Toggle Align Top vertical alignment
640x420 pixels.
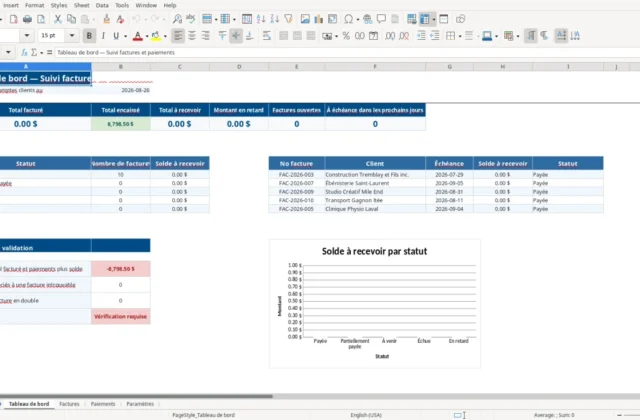click(222, 36)
